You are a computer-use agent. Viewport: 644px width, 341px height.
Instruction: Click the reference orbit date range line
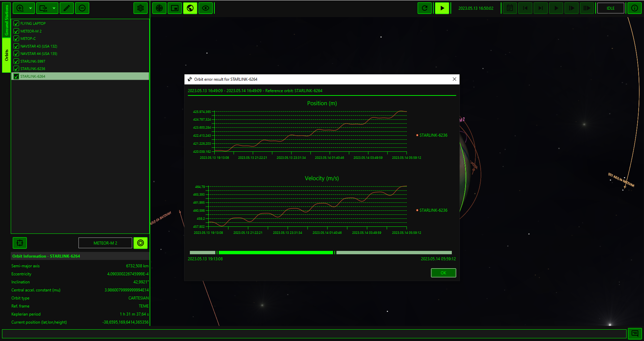[x=255, y=91]
